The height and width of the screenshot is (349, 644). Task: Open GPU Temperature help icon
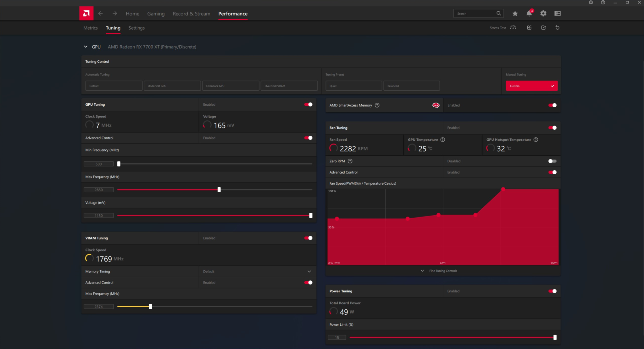coord(443,140)
